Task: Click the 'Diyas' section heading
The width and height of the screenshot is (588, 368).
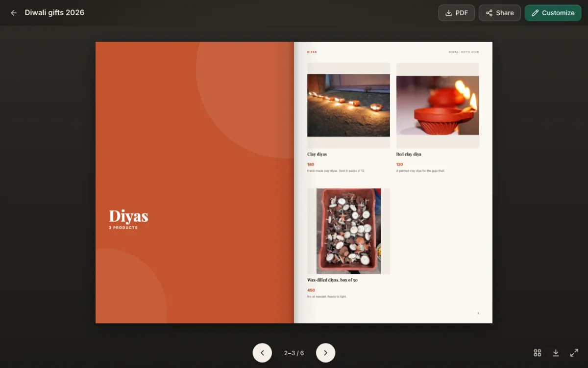Action: point(128,216)
